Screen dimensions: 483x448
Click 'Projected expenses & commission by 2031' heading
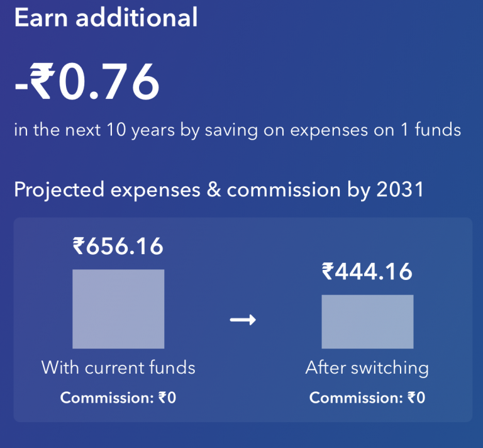219,189
